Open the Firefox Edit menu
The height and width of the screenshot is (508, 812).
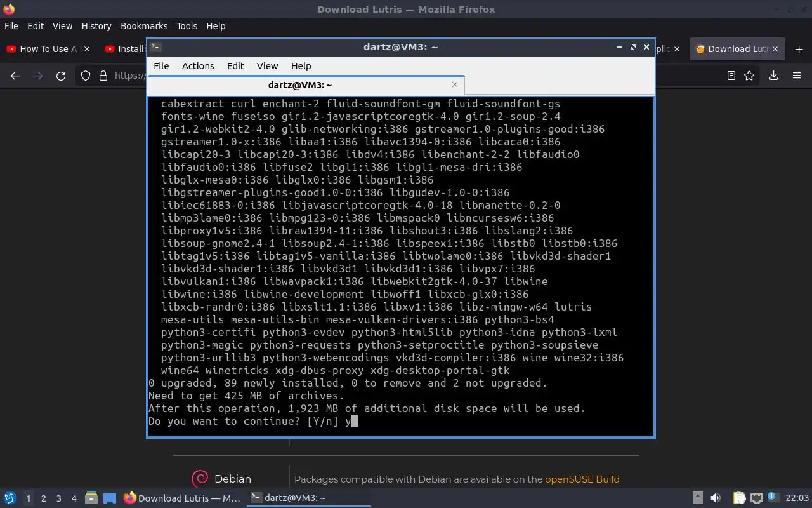point(36,26)
